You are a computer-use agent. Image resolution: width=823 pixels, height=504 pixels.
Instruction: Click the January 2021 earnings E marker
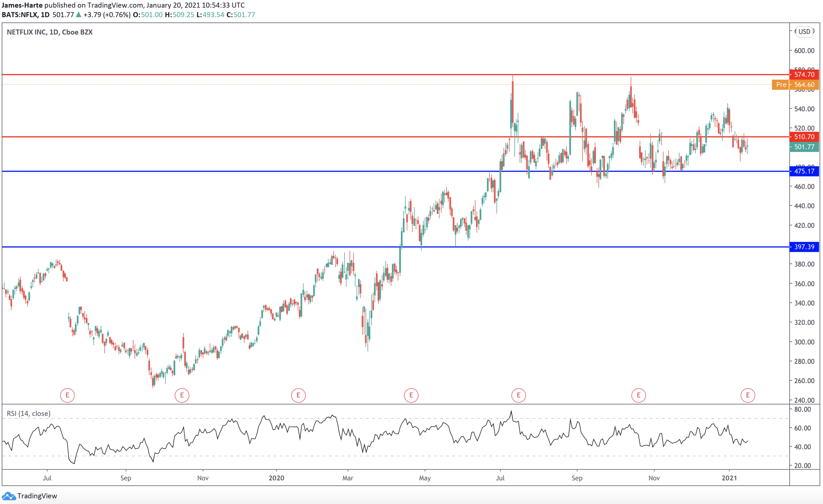point(748,395)
